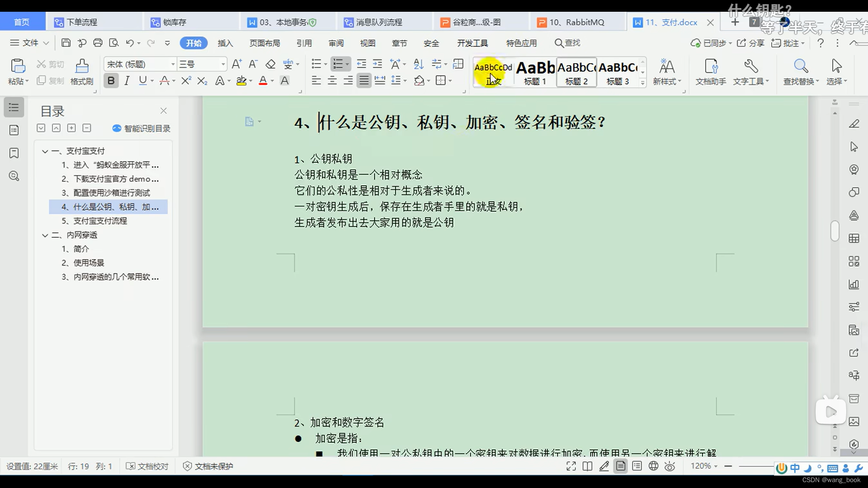868x488 pixels.
Task: Click the vertical document scrollbar thumb
Action: pos(835,230)
